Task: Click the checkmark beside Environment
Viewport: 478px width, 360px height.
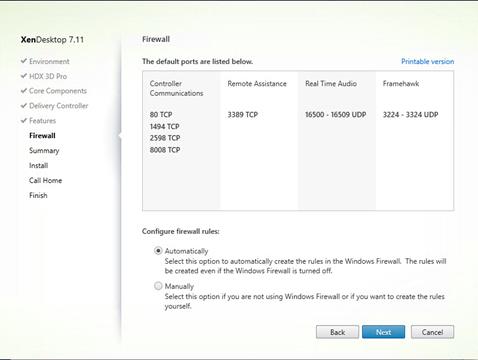Action: click(24, 61)
